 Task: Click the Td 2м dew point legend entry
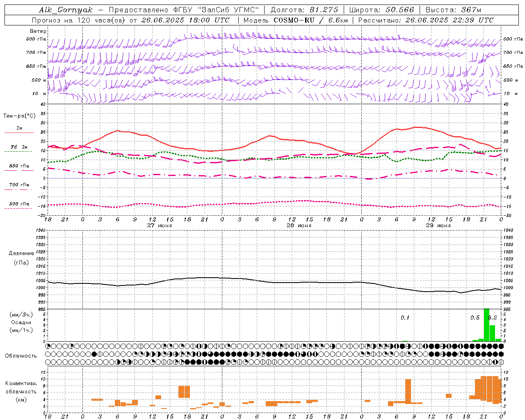[19, 147]
